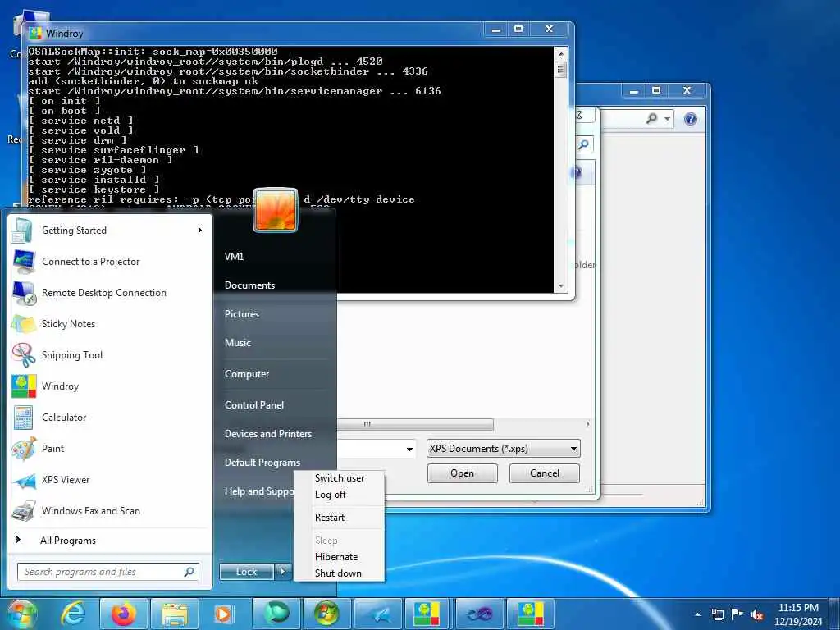840x630 pixels.
Task: Choose Switch user from the power menu
Action: coord(340,478)
